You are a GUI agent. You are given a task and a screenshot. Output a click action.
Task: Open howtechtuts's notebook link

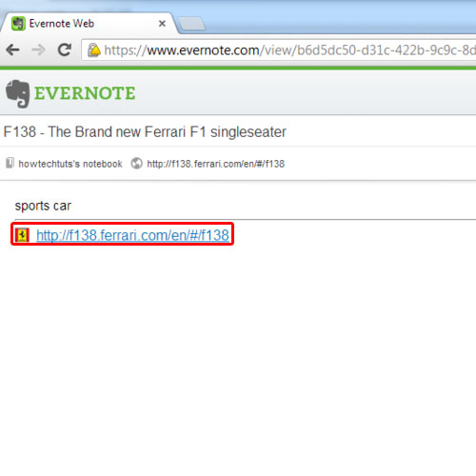70,164
